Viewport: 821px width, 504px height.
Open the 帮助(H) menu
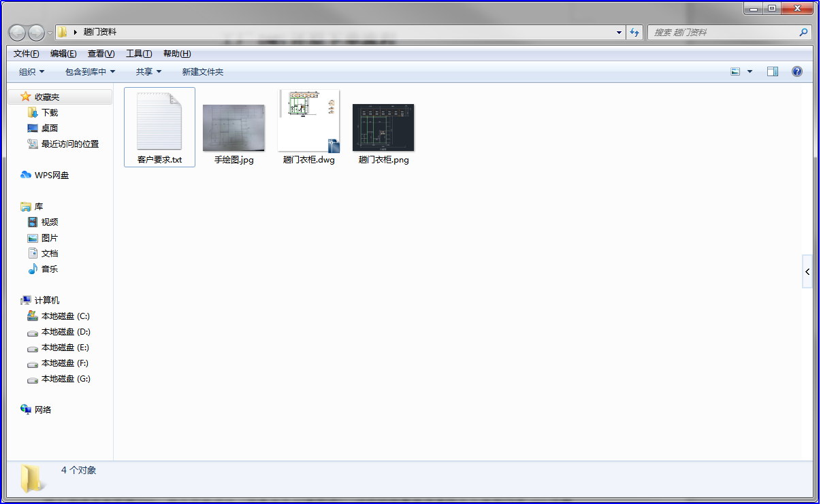point(177,54)
